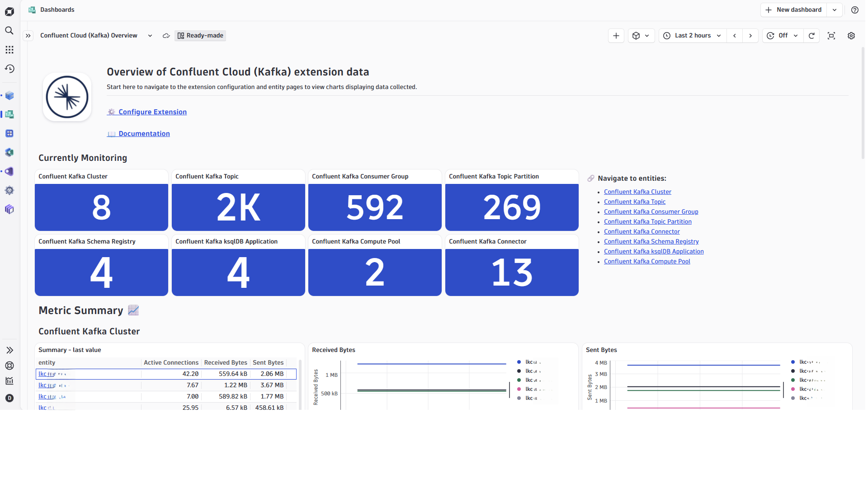Sort by the Received Bytes column header
Viewport: 868px width, 488px height.
pos(226,363)
